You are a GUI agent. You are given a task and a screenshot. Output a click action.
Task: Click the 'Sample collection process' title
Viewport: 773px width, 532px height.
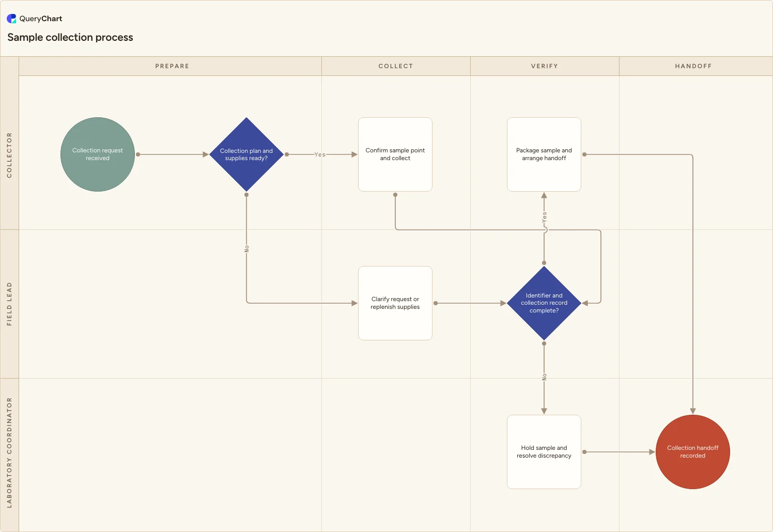point(70,37)
